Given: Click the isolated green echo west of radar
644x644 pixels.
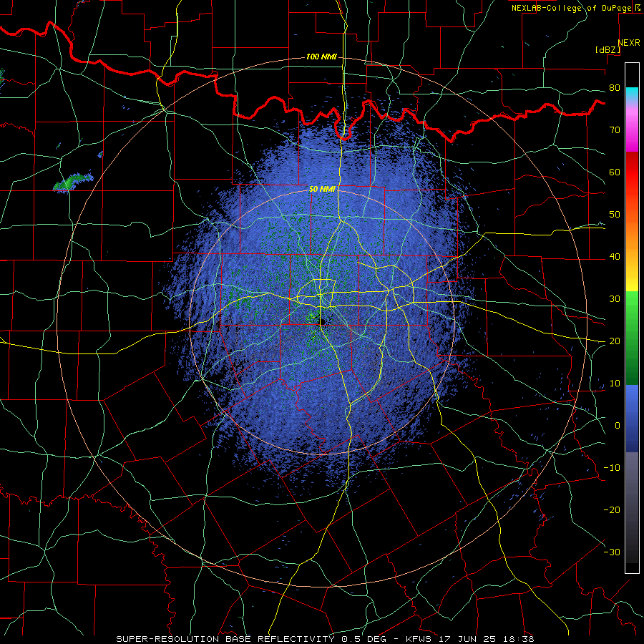Looking at the screenshot, I should click(73, 182).
